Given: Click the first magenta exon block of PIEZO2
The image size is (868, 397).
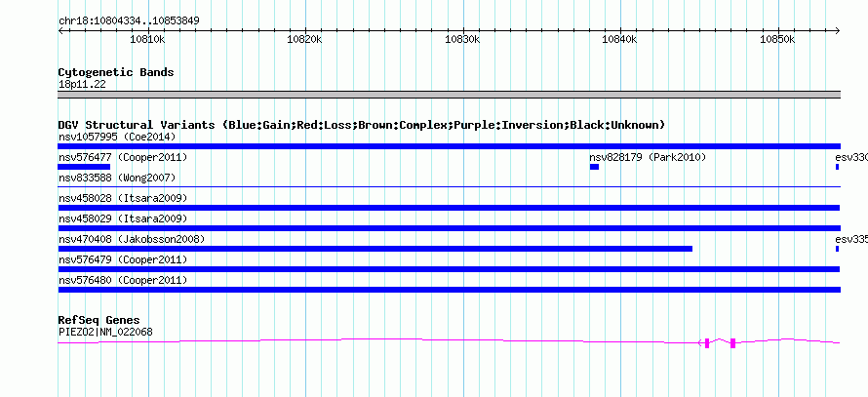Looking at the screenshot, I should pyautogui.click(x=707, y=343).
